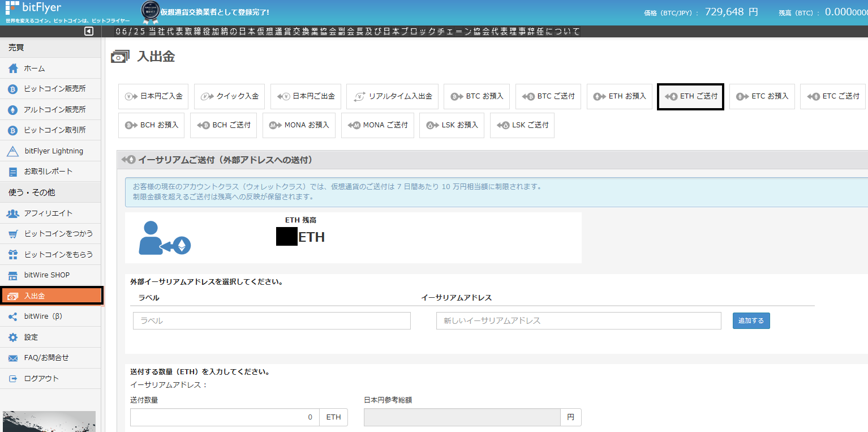868x432 pixels.
Task: Click the Ethereum icon next to アルトコイン販売所
Action: click(13, 110)
